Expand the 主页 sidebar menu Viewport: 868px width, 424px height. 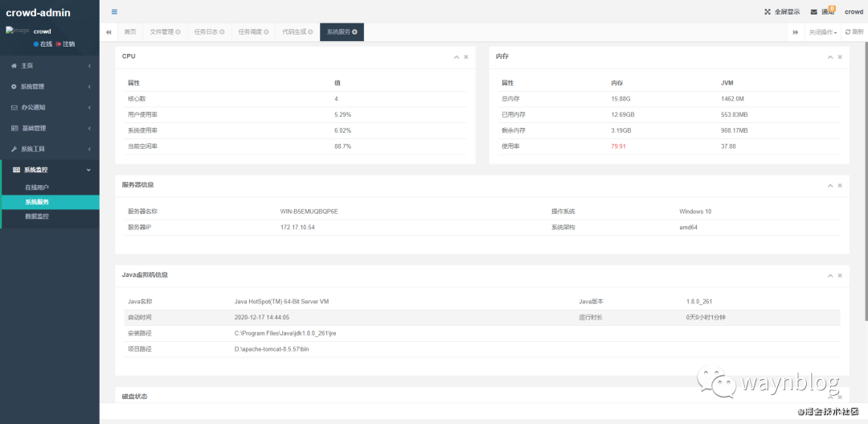pos(50,66)
